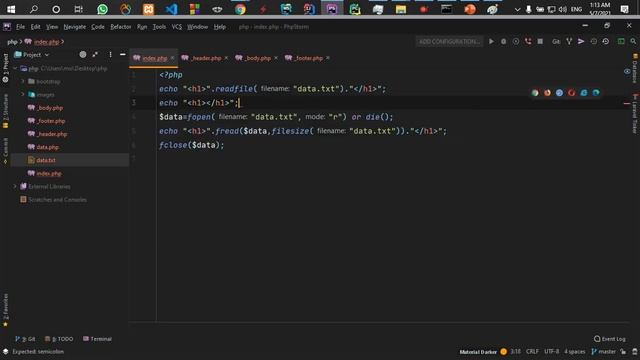Select data.txt in project tree

[46, 160]
